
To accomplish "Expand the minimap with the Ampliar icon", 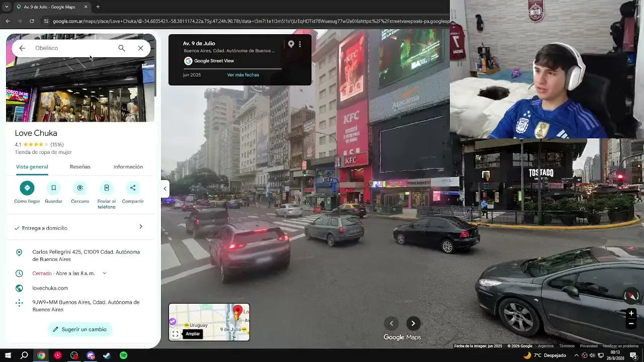I will (176, 334).
